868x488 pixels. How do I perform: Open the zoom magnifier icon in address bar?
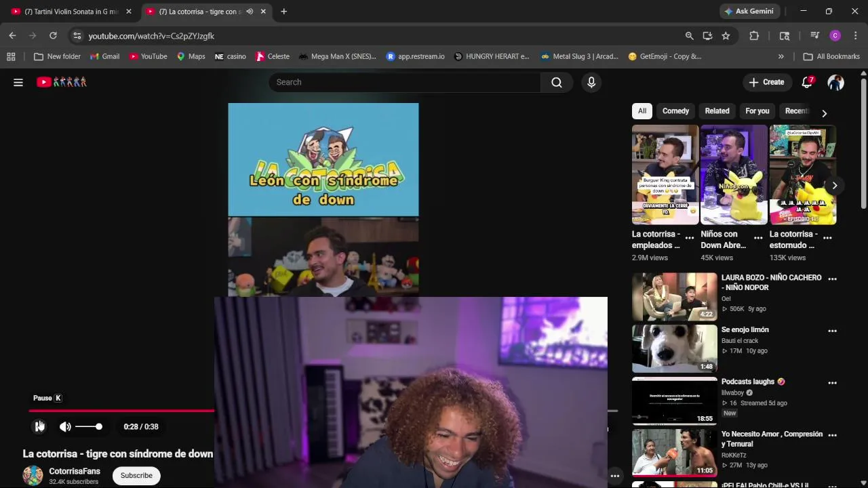[x=689, y=36]
